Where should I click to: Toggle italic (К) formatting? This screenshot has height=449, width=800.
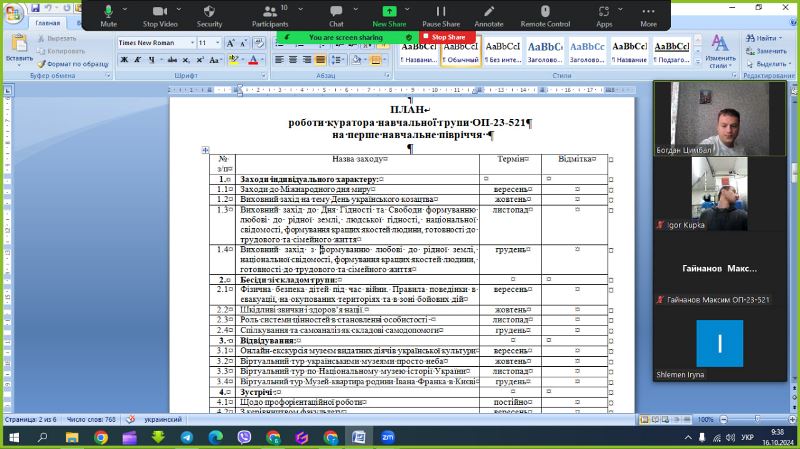tap(138, 60)
